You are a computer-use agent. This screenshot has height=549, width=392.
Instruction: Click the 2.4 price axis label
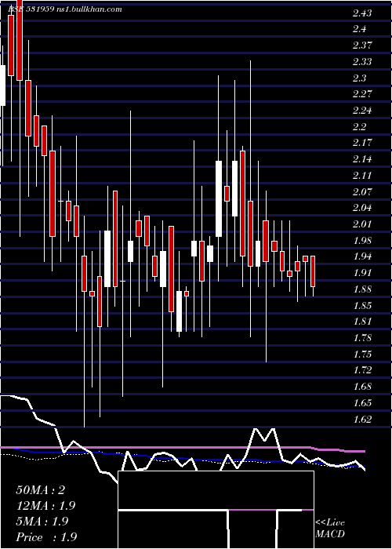(359, 29)
